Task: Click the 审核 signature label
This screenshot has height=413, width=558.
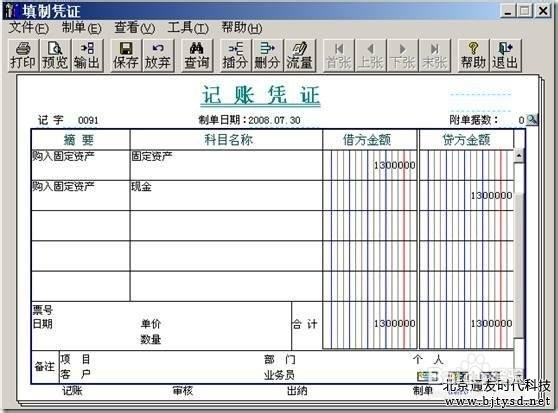Action: point(183,391)
